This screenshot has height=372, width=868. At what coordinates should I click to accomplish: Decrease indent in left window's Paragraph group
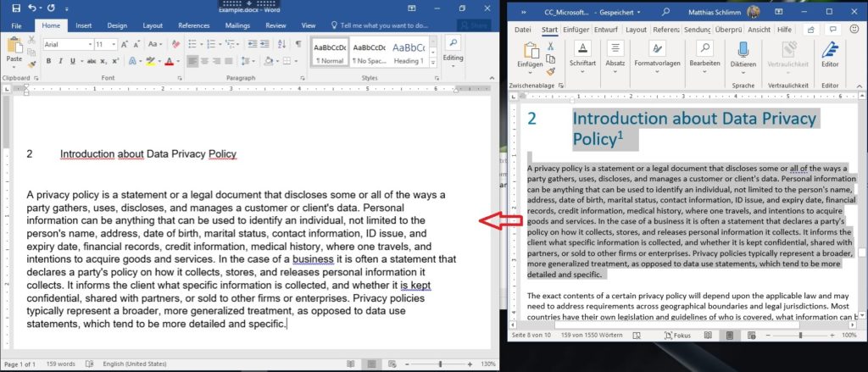tap(253, 44)
